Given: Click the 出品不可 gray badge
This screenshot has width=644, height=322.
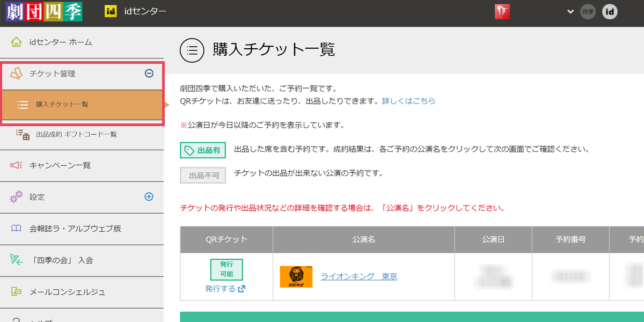Looking at the screenshot, I should [x=203, y=175].
